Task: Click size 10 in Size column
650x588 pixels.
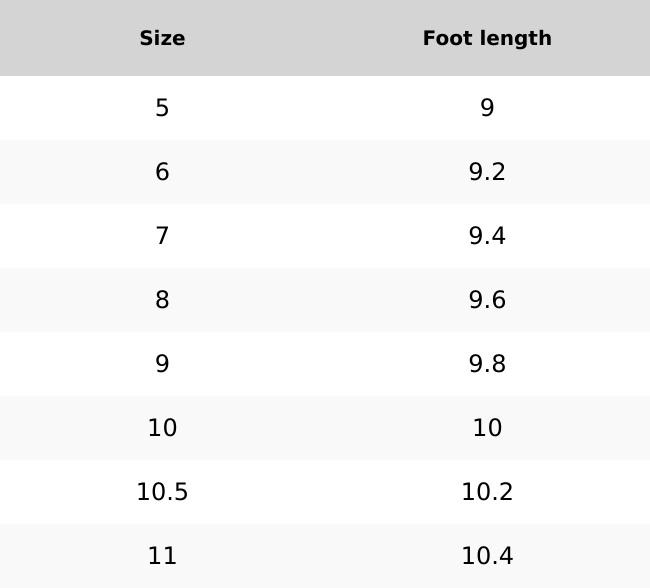Action: [162, 428]
